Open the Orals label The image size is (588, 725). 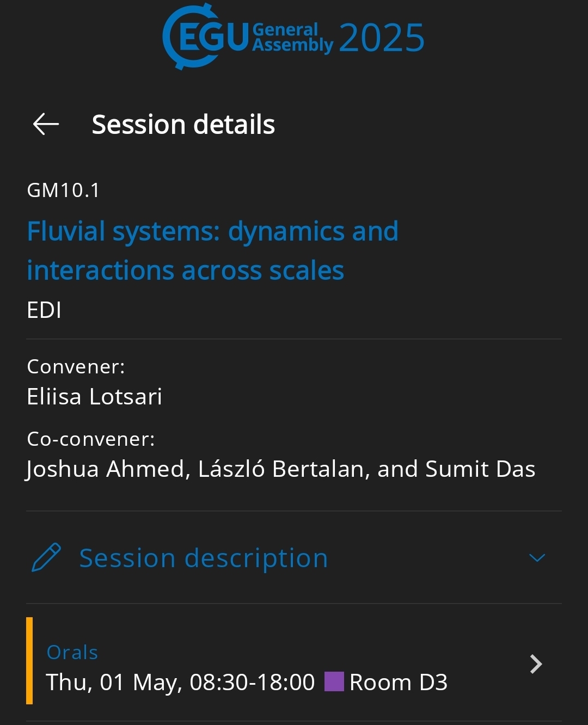tap(72, 652)
